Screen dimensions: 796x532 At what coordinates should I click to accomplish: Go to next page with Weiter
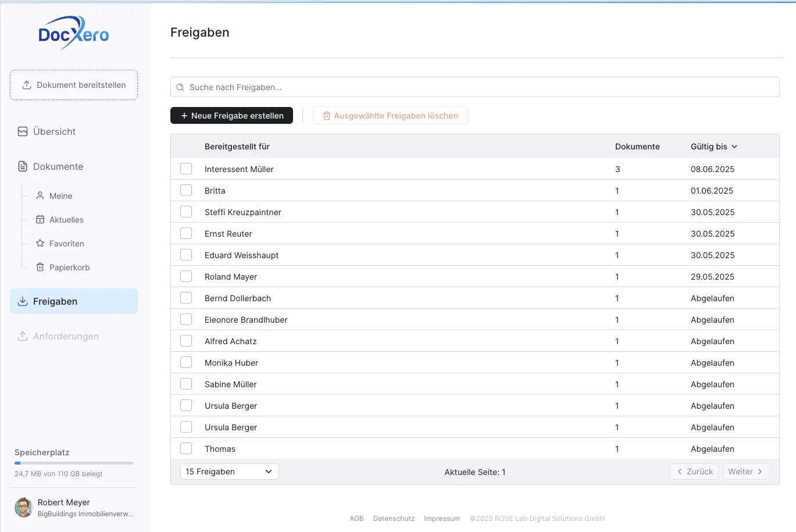click(745, 472)
